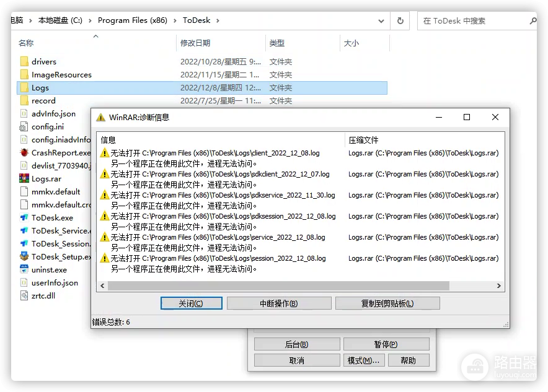
Task: Open the 模式(M)... options button
Action: click(x=364, y=360)
